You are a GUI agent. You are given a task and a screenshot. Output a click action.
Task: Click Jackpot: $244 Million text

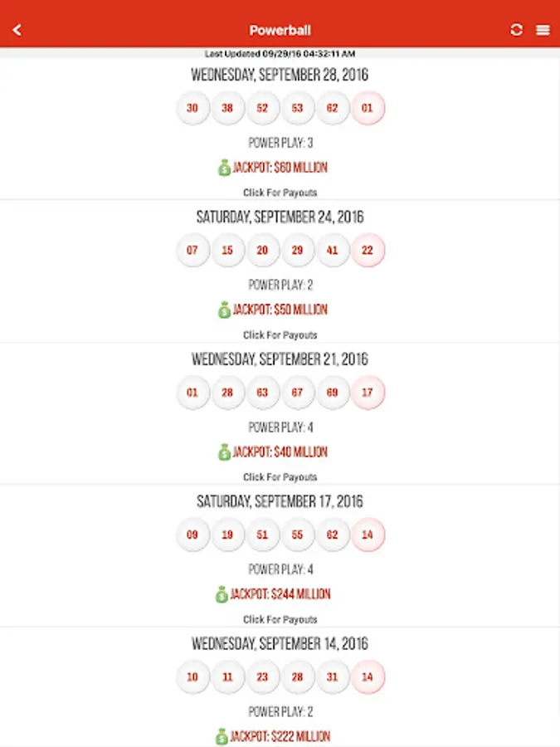click(280, 594)
